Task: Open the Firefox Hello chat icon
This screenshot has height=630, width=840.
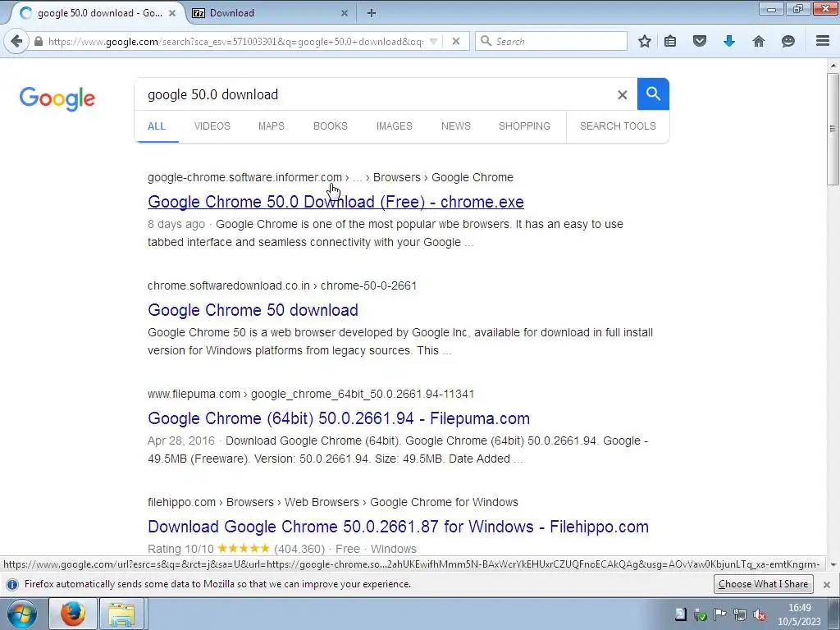Action: pyautogui.click(x=787, y=41)
